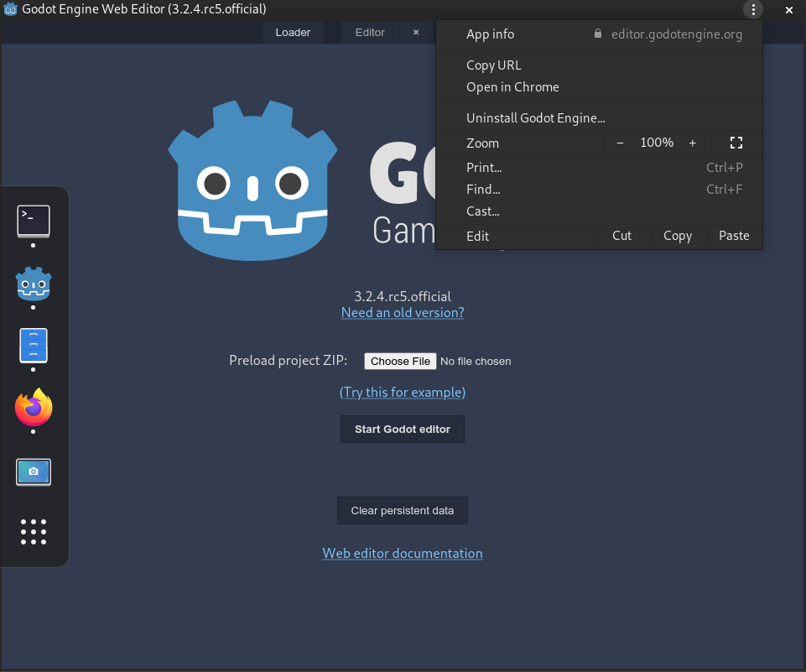Click Clear persistent data button
806x672 pixels.
tap(403, 511)
